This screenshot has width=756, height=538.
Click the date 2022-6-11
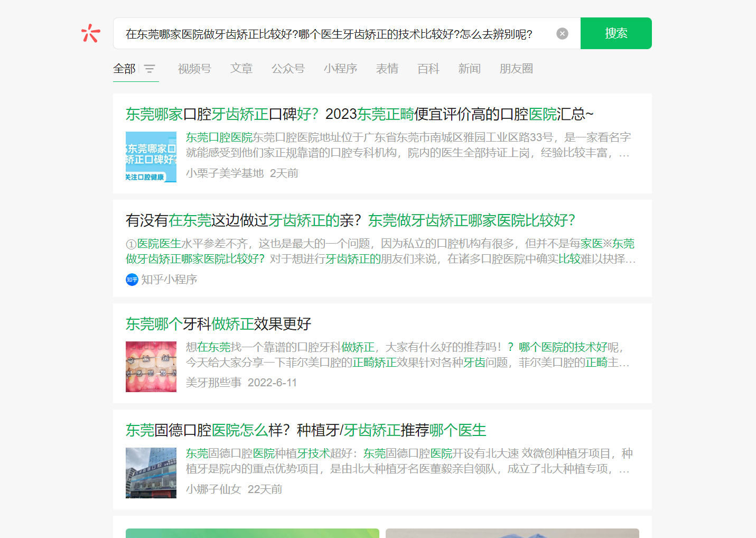tap(272, 383)
